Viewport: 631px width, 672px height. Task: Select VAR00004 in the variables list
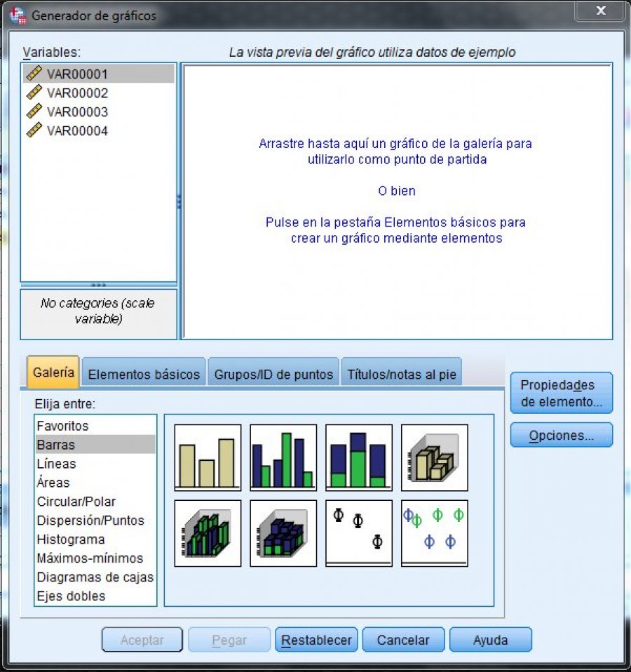[x=99, y=130]
